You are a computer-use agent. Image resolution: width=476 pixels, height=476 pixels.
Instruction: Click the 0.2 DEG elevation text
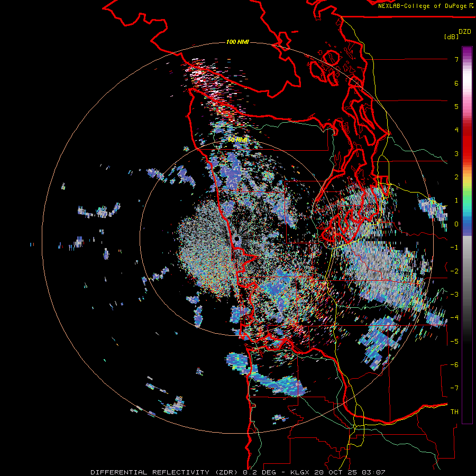pyautogui.click(x=260, y=472)
